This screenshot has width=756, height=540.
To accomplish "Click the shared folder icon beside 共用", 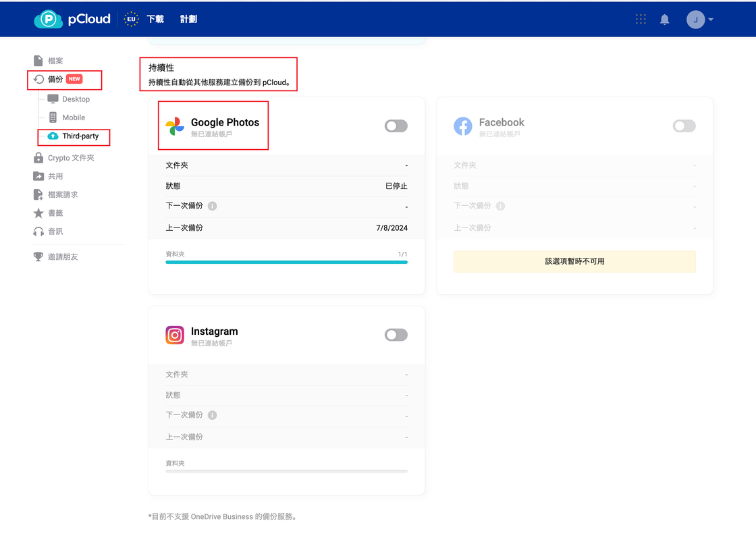I will pyautogui.click(x=38, y=176).
